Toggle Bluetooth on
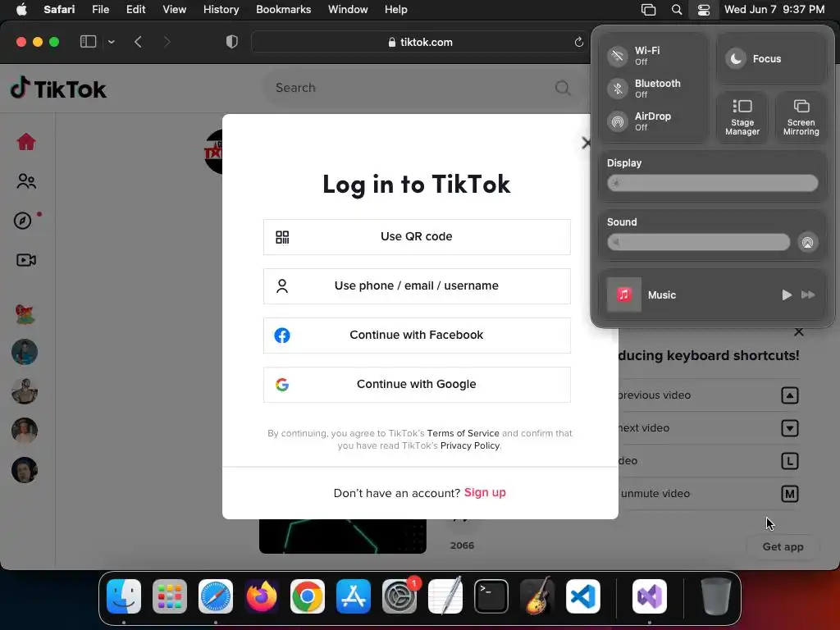Viewport: 840px width, 630px height. pos(618,89)
